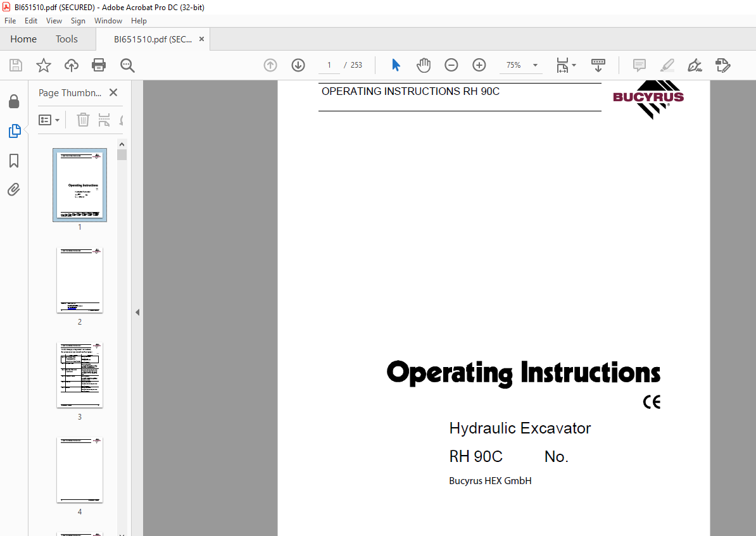Click the star bookmark icon in toolbar
The height and width of the screenshot is (536, 756).
(x=43, y=65)
